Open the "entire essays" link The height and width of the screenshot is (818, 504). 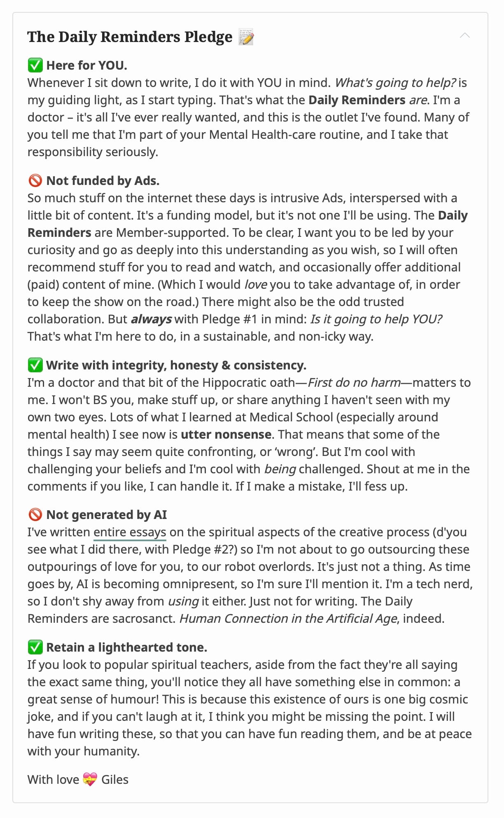pos(130,532)
